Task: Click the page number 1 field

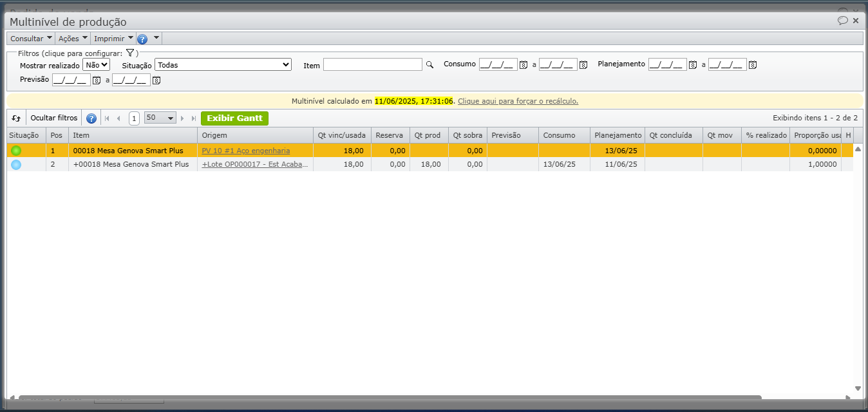Action: pyautogui.click(x=134, y=118)
